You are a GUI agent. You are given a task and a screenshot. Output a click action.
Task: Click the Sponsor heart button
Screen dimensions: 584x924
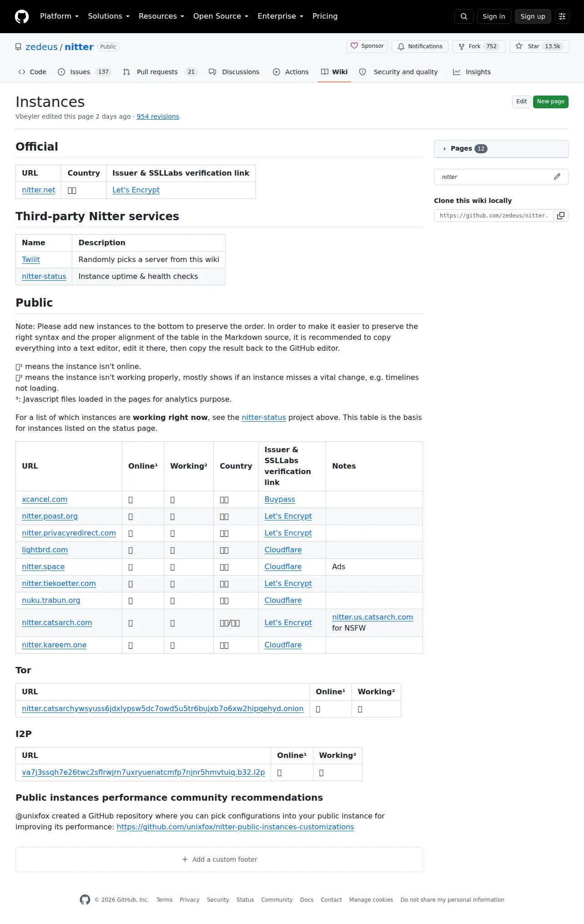point(368,46)
